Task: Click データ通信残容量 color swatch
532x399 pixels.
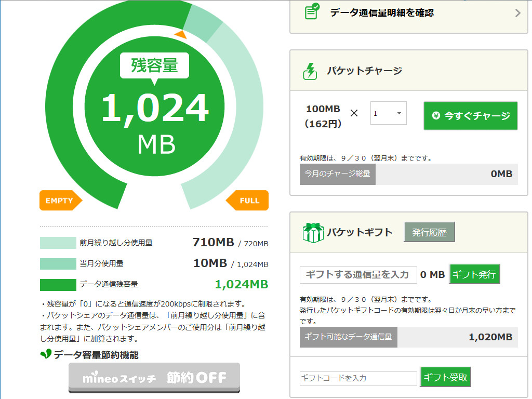Action: (58, 285)
